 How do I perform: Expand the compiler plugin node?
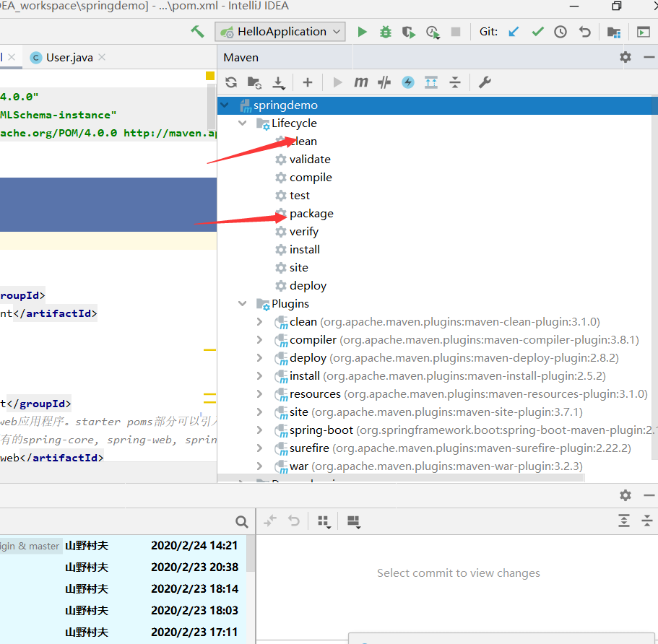point(260,340)
